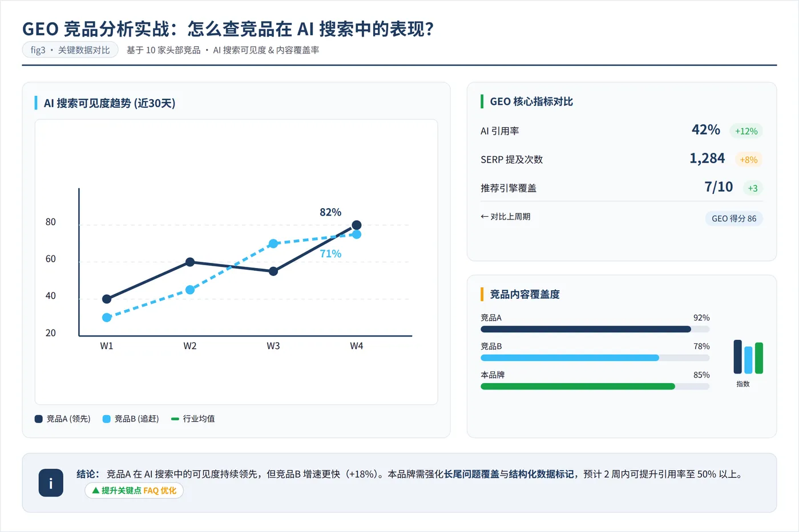Click the blue info icon beside 结论
This screenshot has height=532, width=799.
tap(51, 483)
